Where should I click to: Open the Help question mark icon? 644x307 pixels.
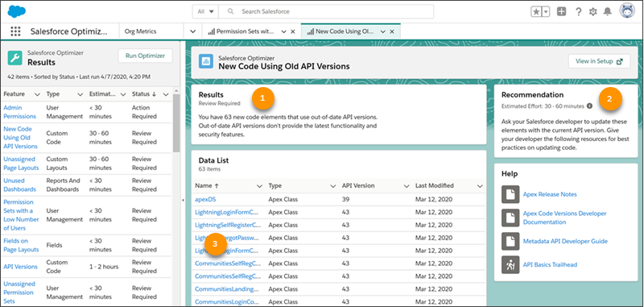click(578, 12)
